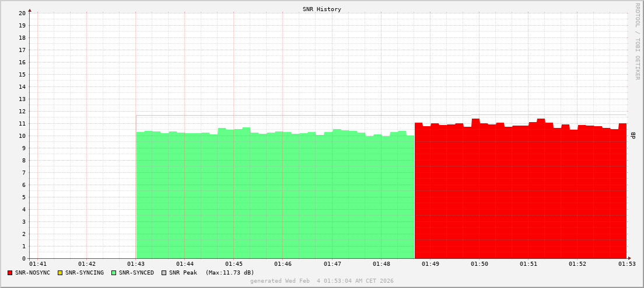Click the y-axis arrowhead at the top
This screenshot has width=644, height=288.
pyautogui.click(x=30, y=10)
